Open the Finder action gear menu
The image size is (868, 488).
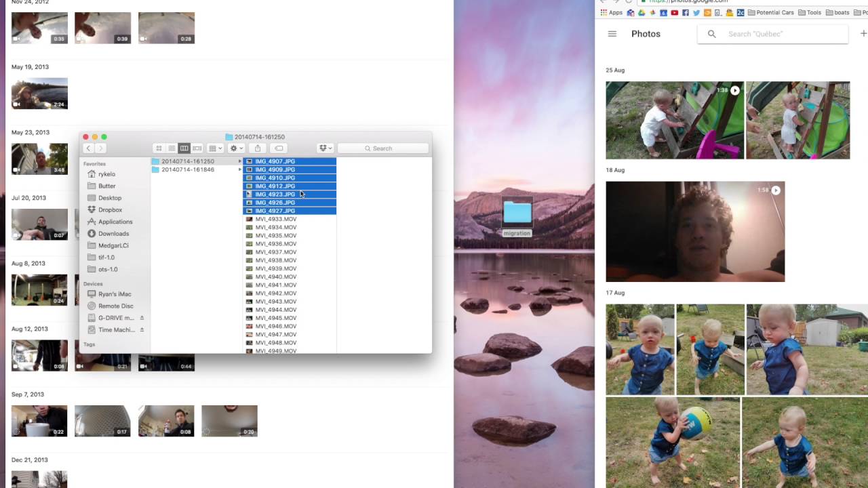(x=236, y=148)
